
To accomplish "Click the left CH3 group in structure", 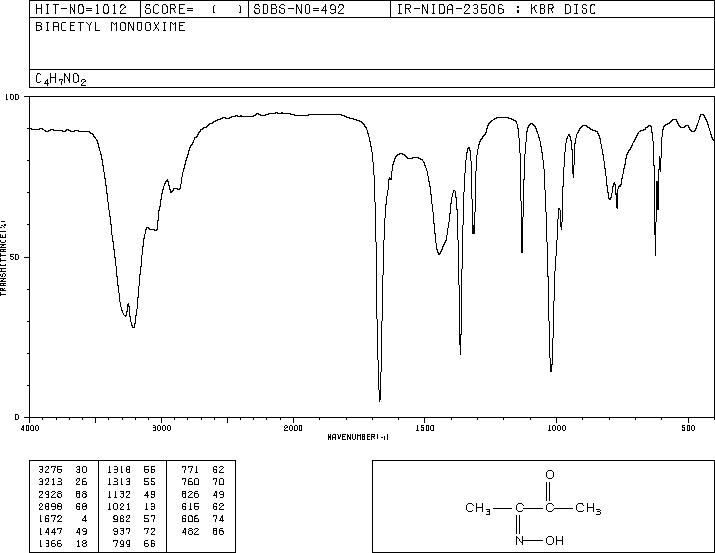I will coord(478,508).
